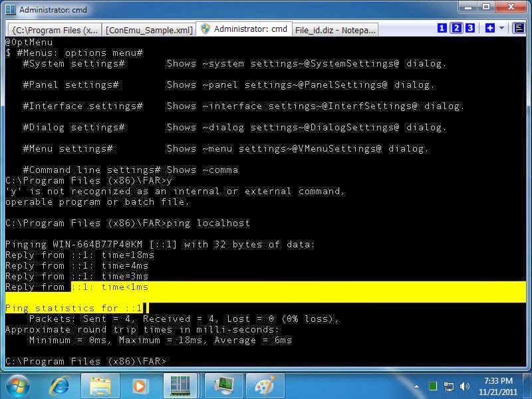This screenshot has height=399, width=532.
Task: Open Windows Media Player from the taskbar
Action: tap(140, 385)
